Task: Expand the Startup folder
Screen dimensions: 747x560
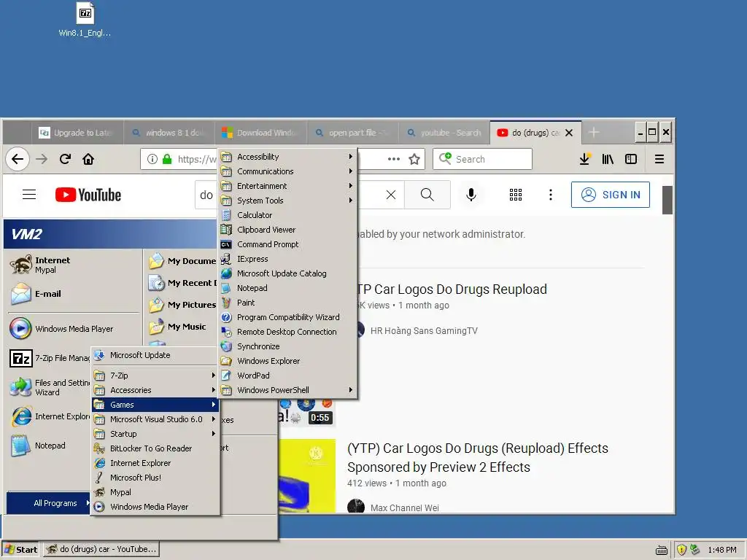Action: [155, 434]
